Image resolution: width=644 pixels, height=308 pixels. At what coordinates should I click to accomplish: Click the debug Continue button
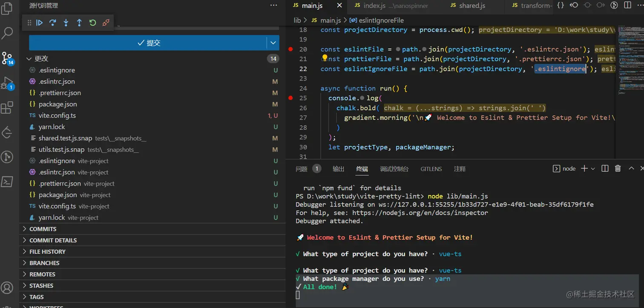click(40, 23)
